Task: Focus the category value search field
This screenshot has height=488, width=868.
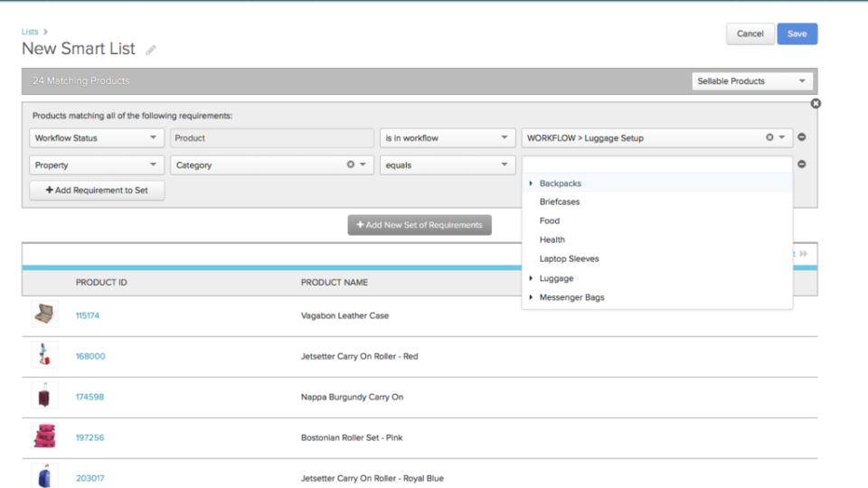Action: tap(656, 164)
